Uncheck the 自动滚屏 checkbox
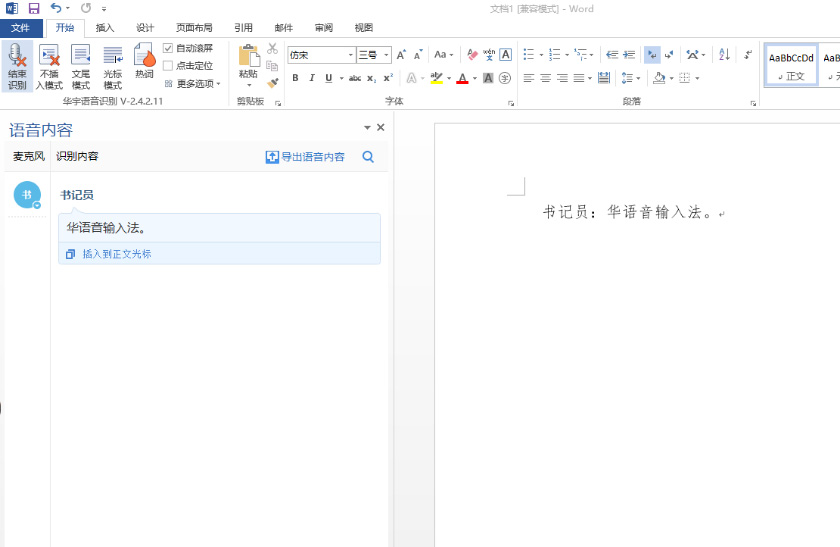The width and height of the screenshot is (840, 547). pos(168,48)
